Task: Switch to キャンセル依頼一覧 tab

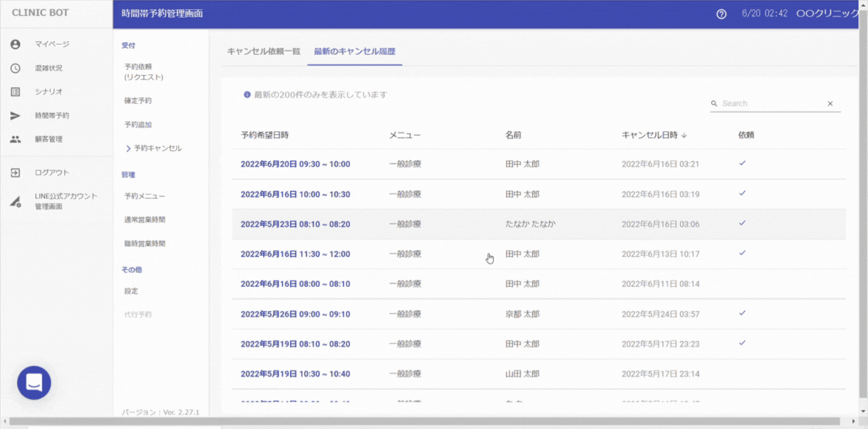Action: 264,52
